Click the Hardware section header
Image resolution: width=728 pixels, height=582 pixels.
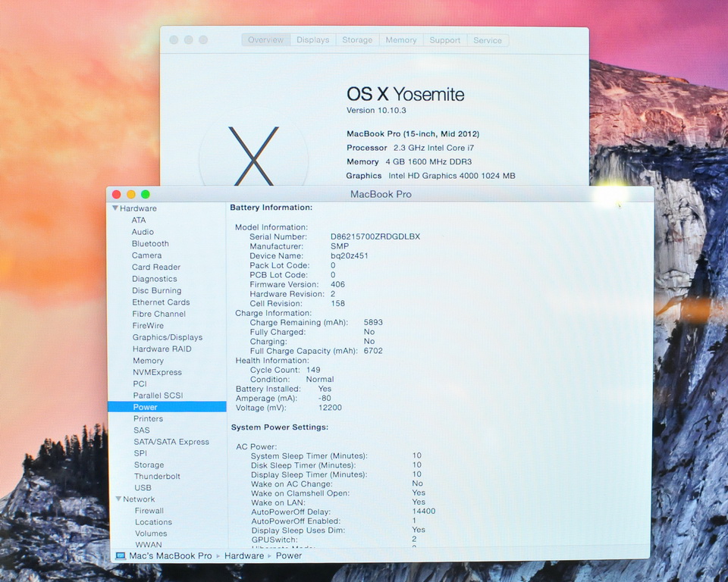pos(138,208)
